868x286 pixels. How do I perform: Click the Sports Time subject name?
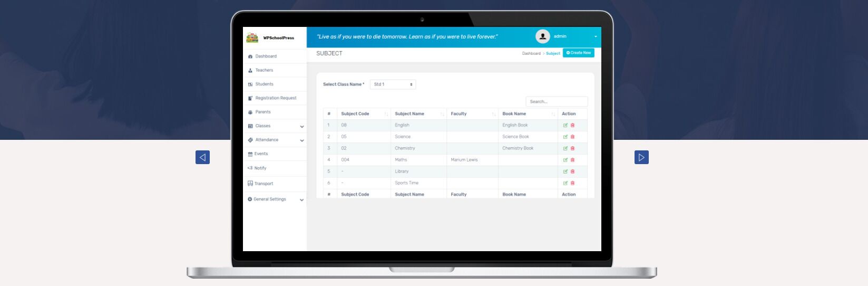tap(406, 183)
